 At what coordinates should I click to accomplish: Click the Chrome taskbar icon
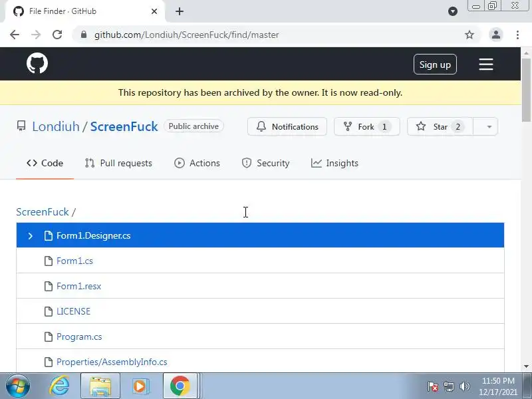click(x=180, y=386)
